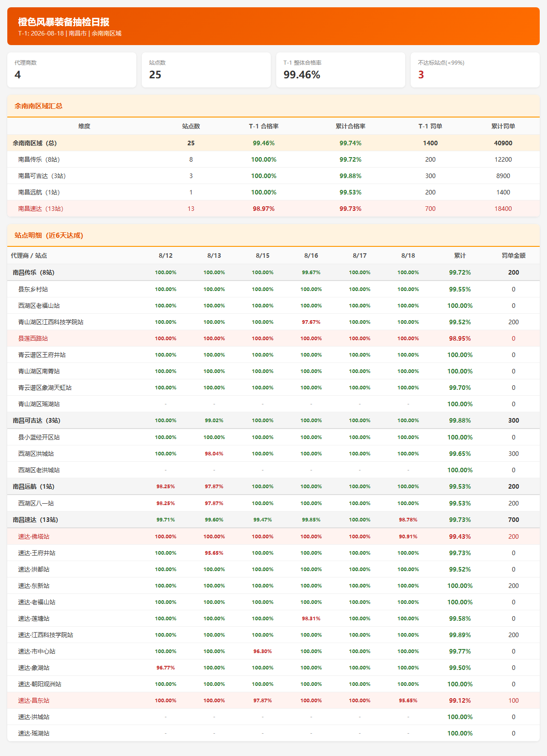
Task: Select the 速达·洪都站 row label
Action: (34, 569)
